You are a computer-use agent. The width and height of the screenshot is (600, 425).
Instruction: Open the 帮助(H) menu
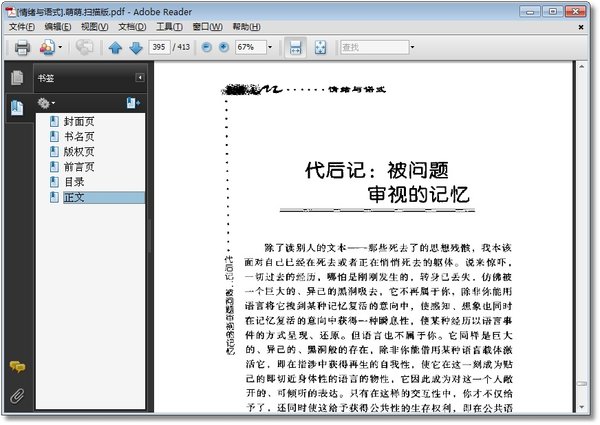246,27
